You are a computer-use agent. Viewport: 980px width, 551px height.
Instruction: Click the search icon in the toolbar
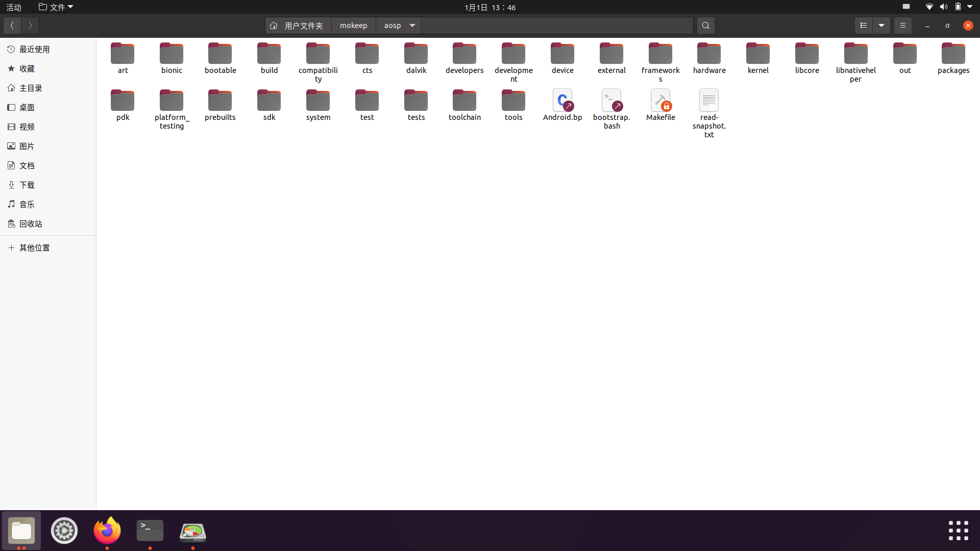pyautogui.click(x=705, y=25)
